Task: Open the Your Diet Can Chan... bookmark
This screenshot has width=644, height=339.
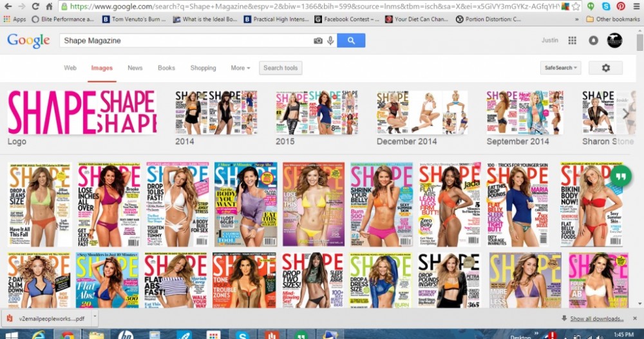Action: (x=417, y=19)
